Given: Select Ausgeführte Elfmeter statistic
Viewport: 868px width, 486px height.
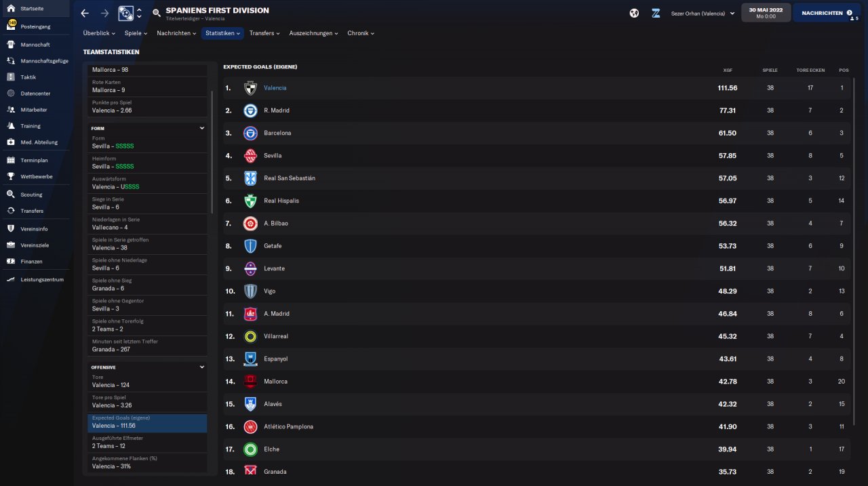Looking at the screenshot, I should click(147, 443).
